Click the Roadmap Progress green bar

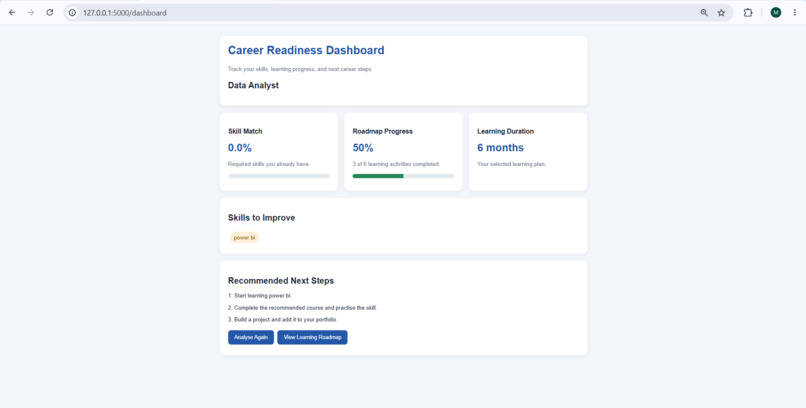pyautogui.click(x=378, y=176)
